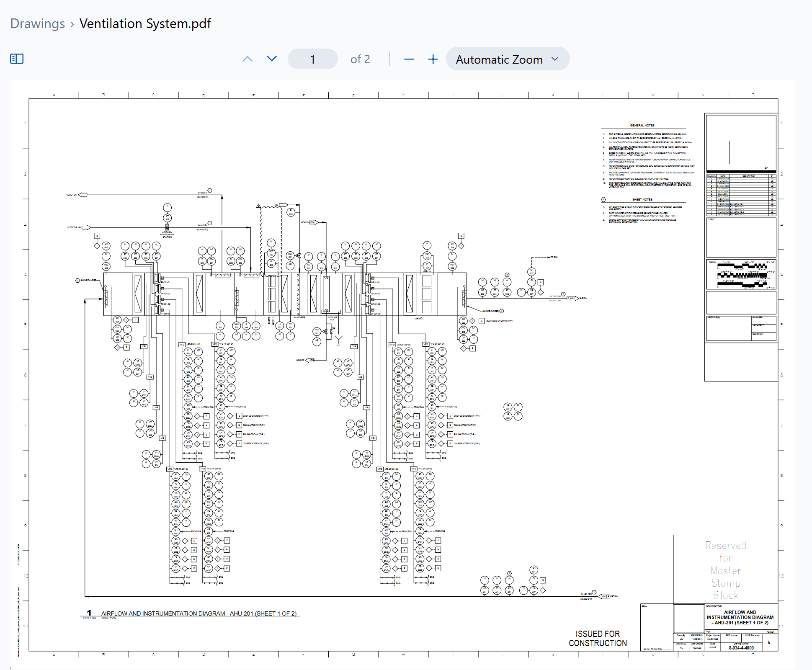Click the title block 'AIRFLOW AND INSTRUMENTATION DIAGRAM' text
Viewport: 812px width, 670px height.
point(740,617)
